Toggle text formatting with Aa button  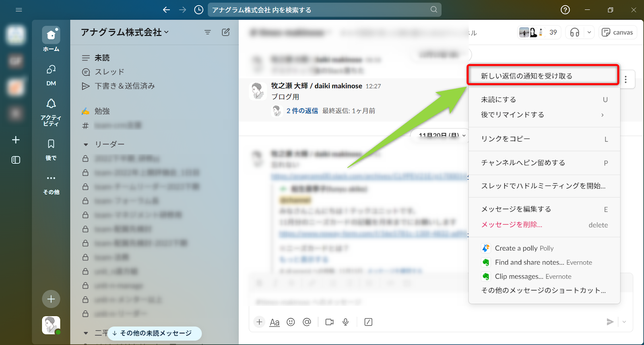point(275,322)
